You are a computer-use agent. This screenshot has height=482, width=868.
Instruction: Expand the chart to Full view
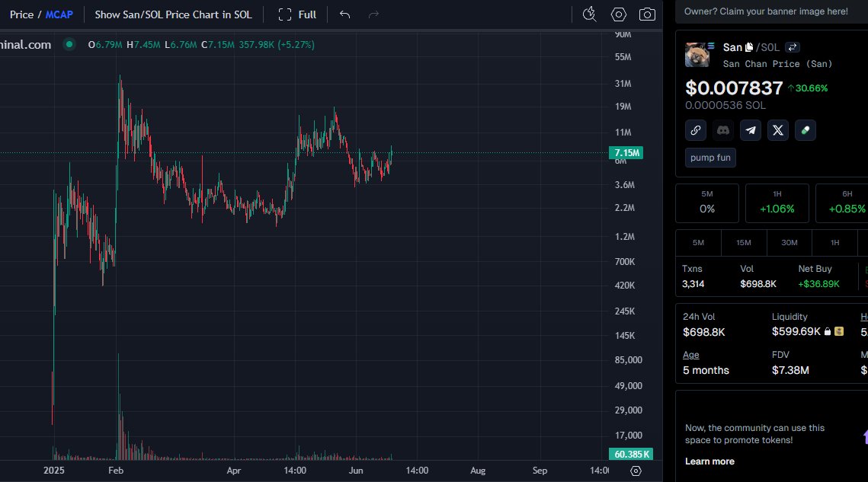click(296, 14)
